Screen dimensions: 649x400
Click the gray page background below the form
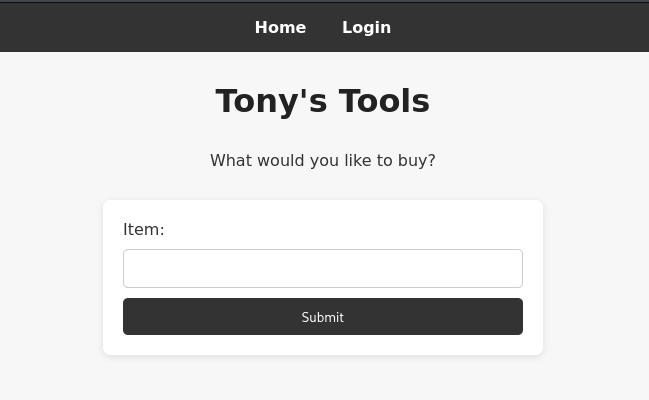322,380
